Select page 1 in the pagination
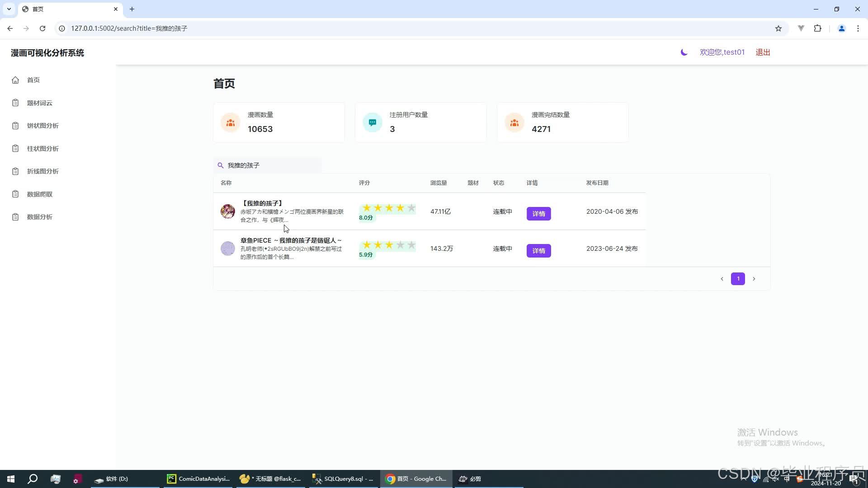The width and height of the screenshot is (868, 488). pyautogui.click(x=738, y=279)
